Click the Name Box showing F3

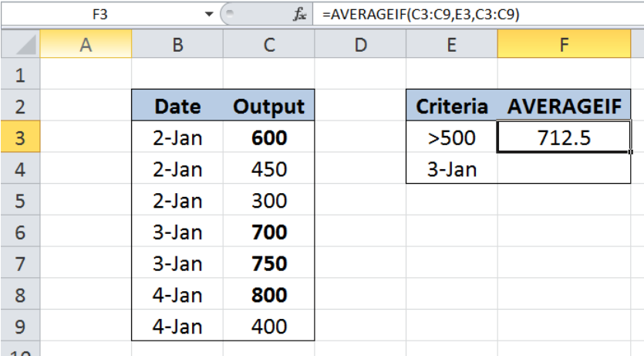click(x=100, y=14)
